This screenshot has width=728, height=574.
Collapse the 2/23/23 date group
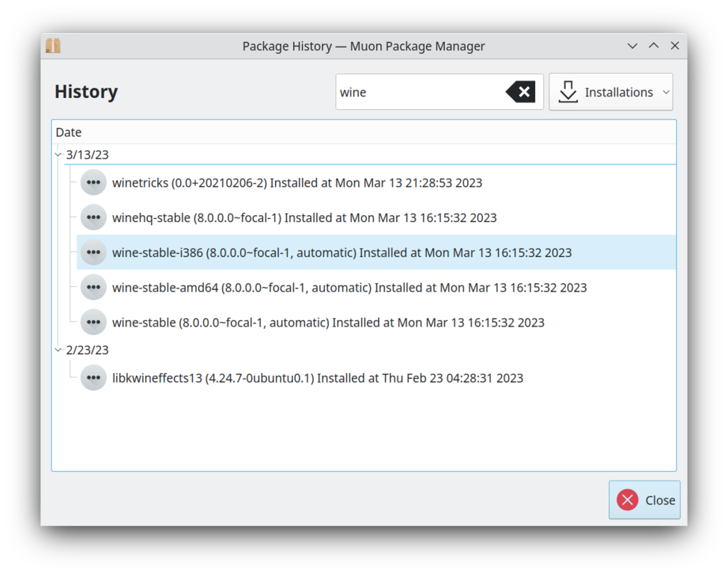(x=58, y=350)
